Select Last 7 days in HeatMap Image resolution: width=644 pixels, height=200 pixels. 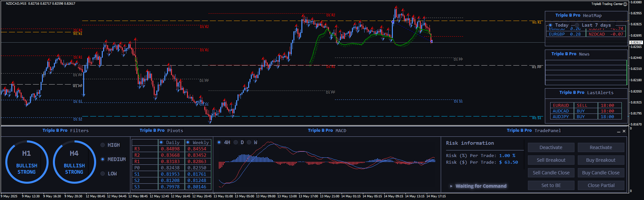(577, 25)
